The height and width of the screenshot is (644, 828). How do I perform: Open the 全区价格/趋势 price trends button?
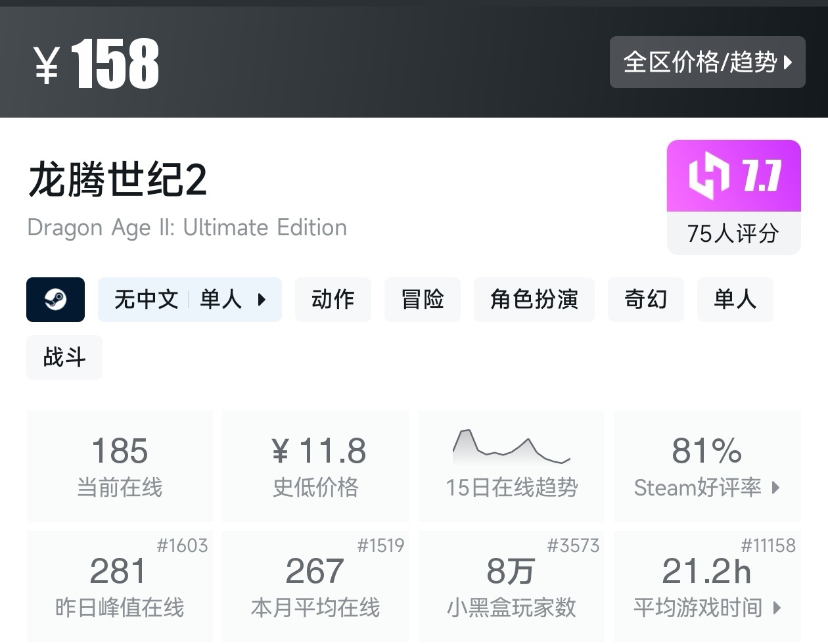[707, 62]
